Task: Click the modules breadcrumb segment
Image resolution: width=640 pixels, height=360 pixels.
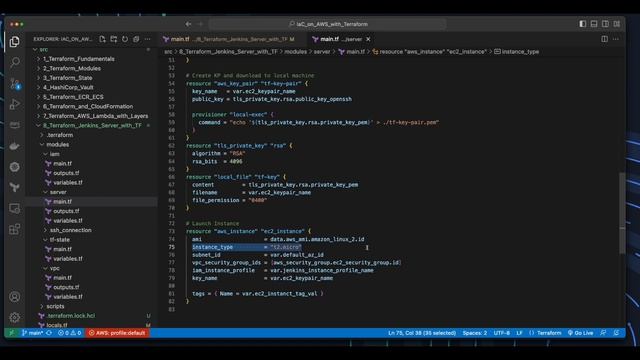Action: coord(296,52)
